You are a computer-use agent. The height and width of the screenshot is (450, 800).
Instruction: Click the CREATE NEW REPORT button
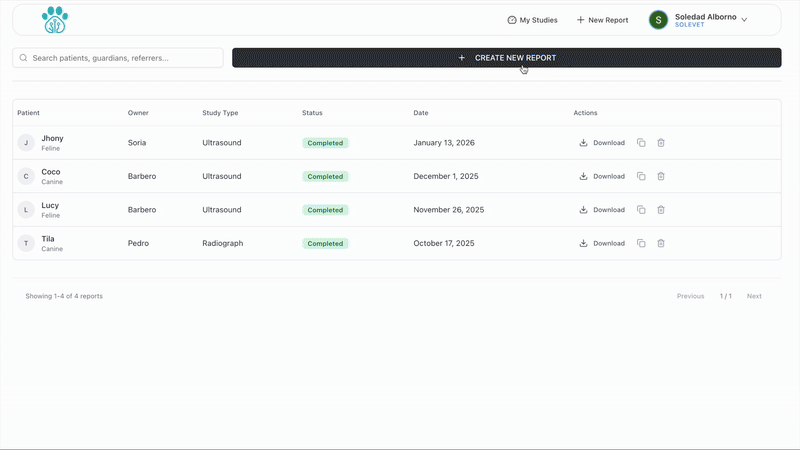coord(507,58)
